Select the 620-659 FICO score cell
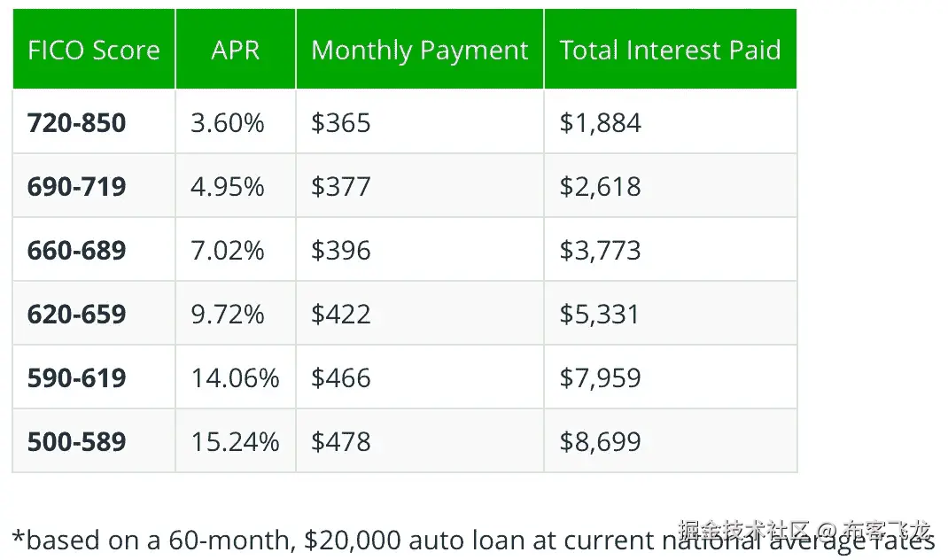 [x=77, y=315]
